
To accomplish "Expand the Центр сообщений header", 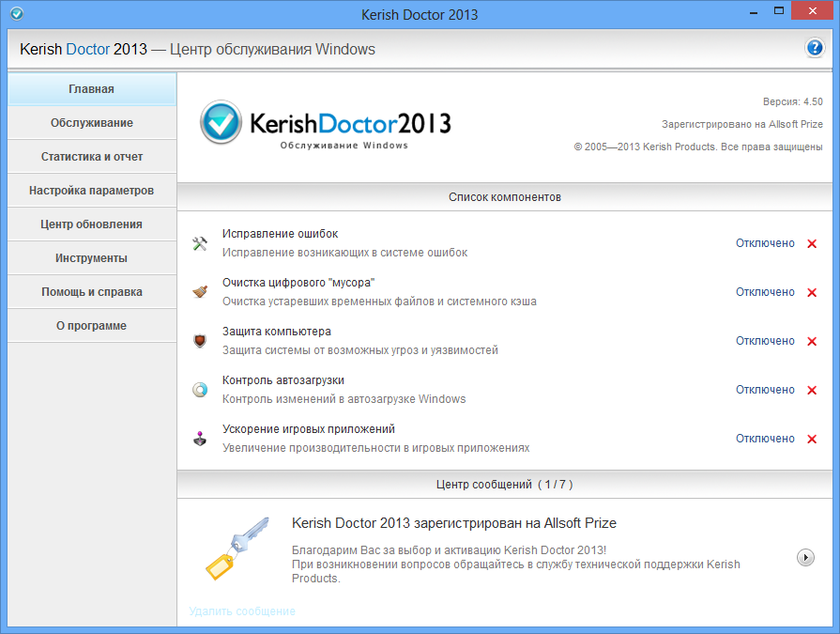I will [505, 485].
